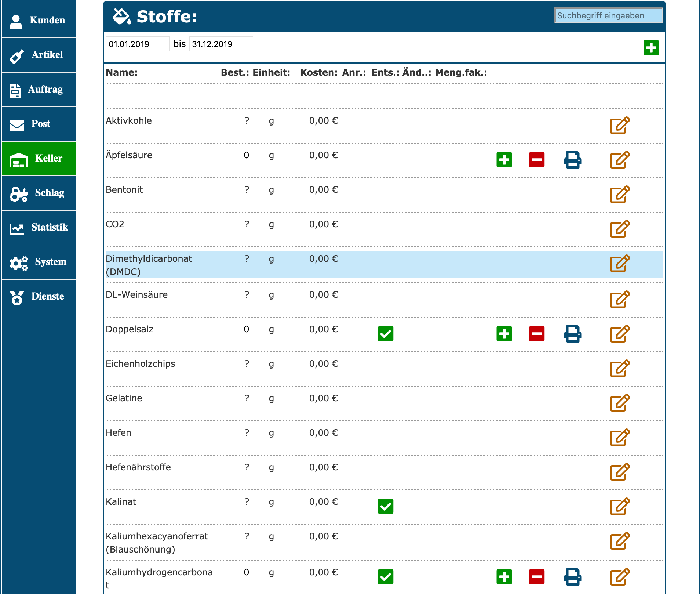Viewport: 700px width, 594px height.
Task: Toggle the Doppelsalz green checkmark
Action: 385,334
